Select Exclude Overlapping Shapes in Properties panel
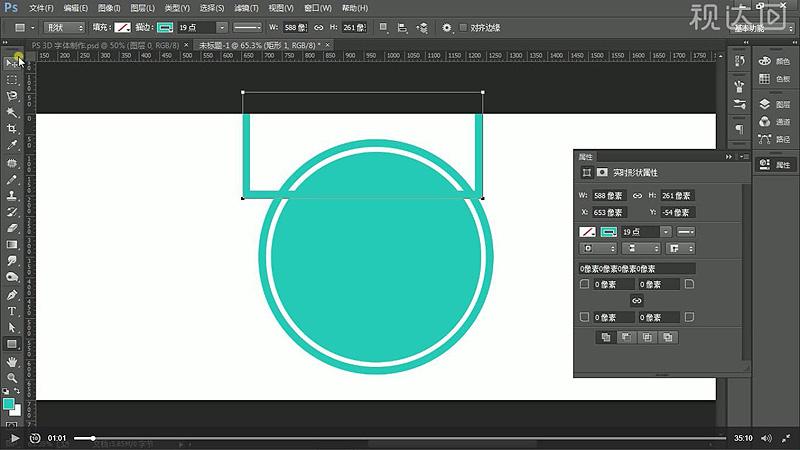 pos(668,337)
